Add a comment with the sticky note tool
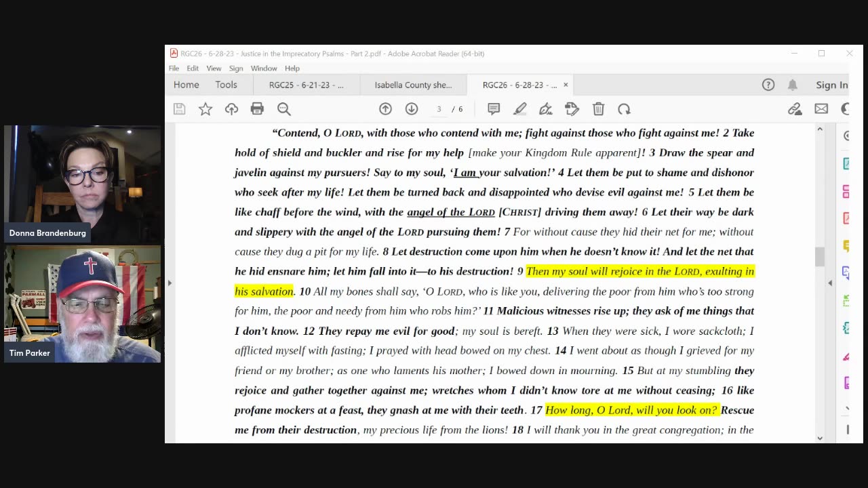Image resolution: width=868 pixels, height=488 pixels. pyautogui.click(x=494, y=109)
